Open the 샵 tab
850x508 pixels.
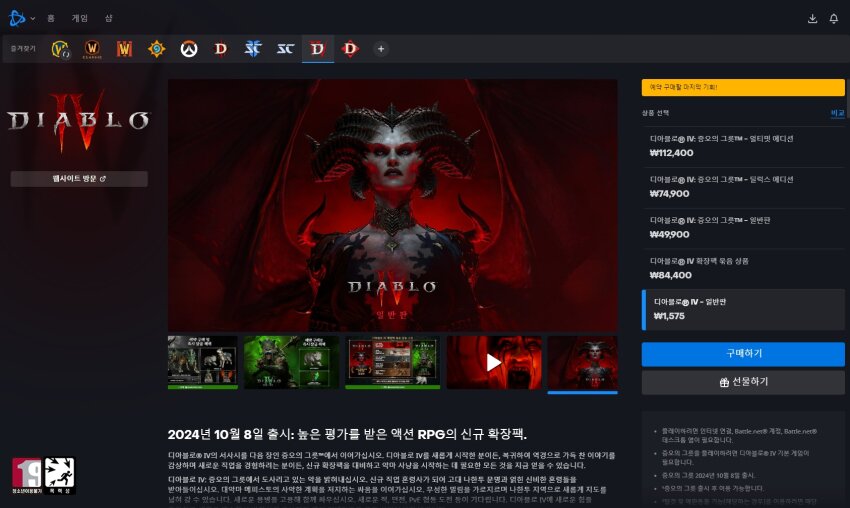(108, 18)
